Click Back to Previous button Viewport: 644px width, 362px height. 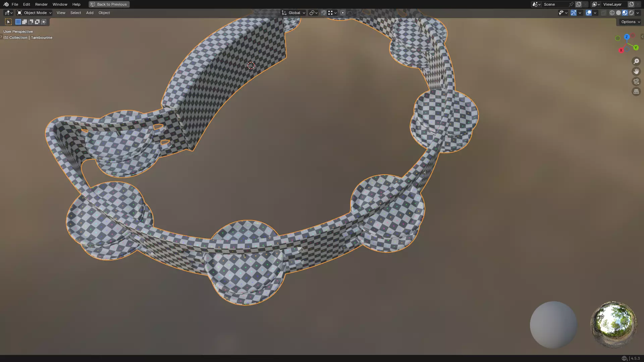(x=109, y=4)
